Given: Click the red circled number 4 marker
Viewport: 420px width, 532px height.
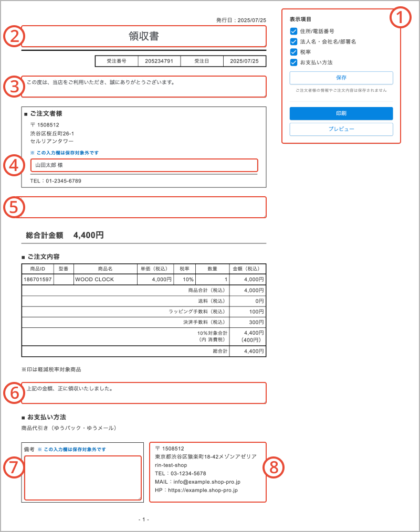Looking at the screenshot, I should point(14,165).
